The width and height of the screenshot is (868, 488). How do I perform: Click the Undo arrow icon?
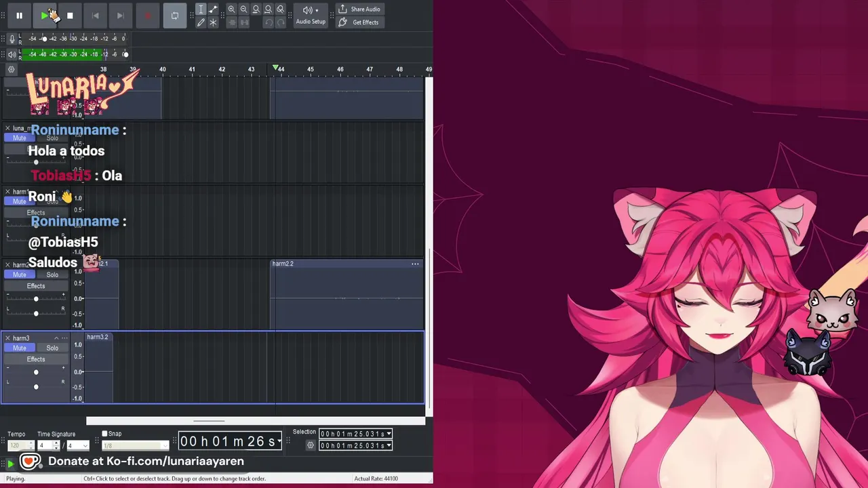[x=268, y=22]
